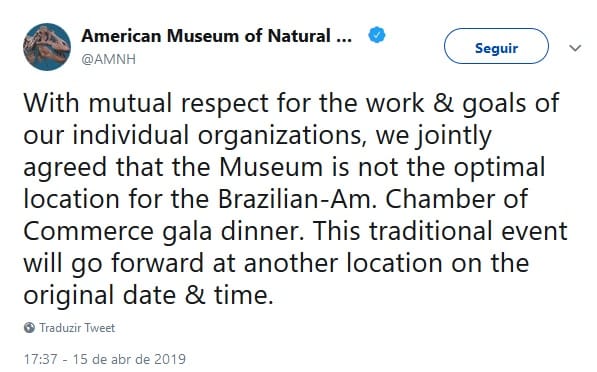Click the phrase 'Brazilian-Am. Chamber of'
597x372 pixels.
coord(373,199)
